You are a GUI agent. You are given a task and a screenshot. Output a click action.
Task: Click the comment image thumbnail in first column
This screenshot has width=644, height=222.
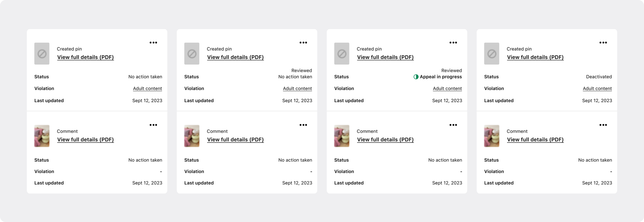pos(42,136)
